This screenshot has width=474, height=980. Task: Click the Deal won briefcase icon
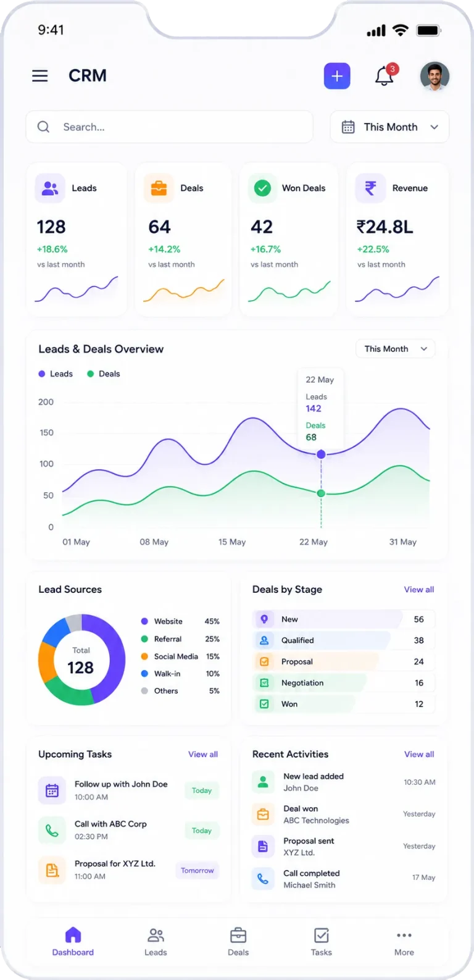coord(263,814)
